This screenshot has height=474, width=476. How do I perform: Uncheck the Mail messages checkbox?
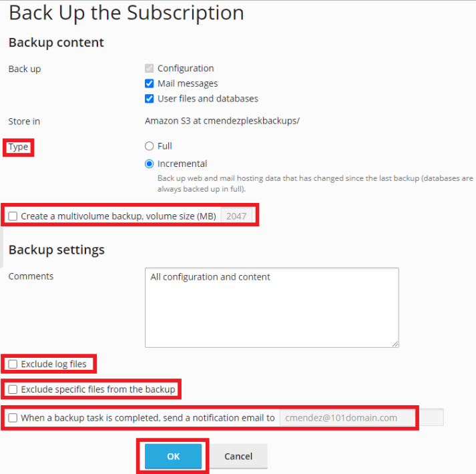[150, 83]
